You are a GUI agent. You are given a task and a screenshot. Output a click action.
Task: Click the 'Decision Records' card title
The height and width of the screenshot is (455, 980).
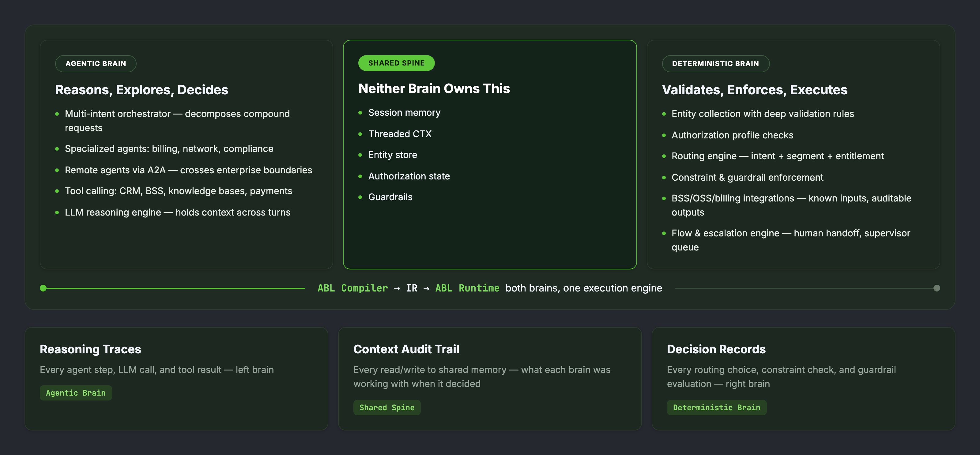point(716,349)
